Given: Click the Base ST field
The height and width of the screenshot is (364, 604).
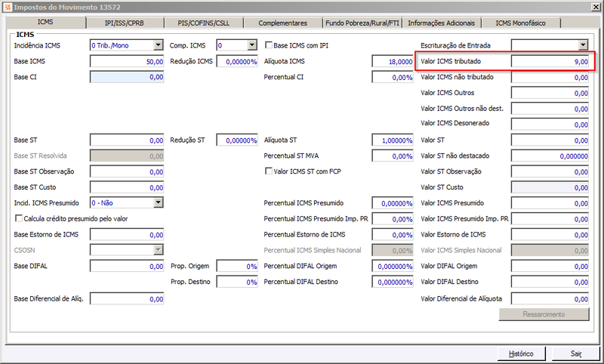Looking at the screenshot, I should (x=127, y=140).
